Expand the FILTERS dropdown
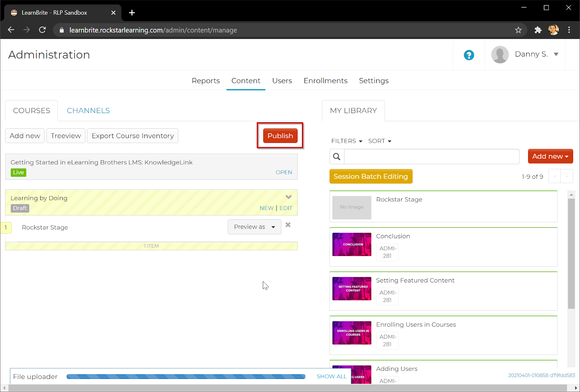 [x=347, y=141]
